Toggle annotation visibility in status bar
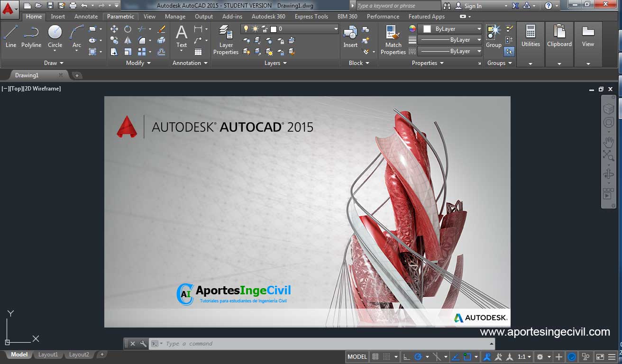Viewport: 622px width, 364px height. pos(486,357)
